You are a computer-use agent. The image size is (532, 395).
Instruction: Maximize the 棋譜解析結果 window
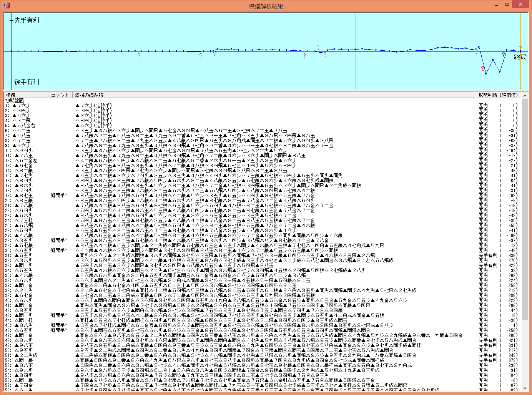(x=507, y=5)
